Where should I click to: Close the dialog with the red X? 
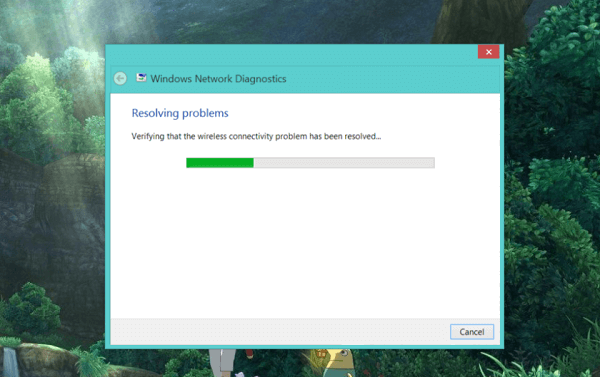(488, 52)
